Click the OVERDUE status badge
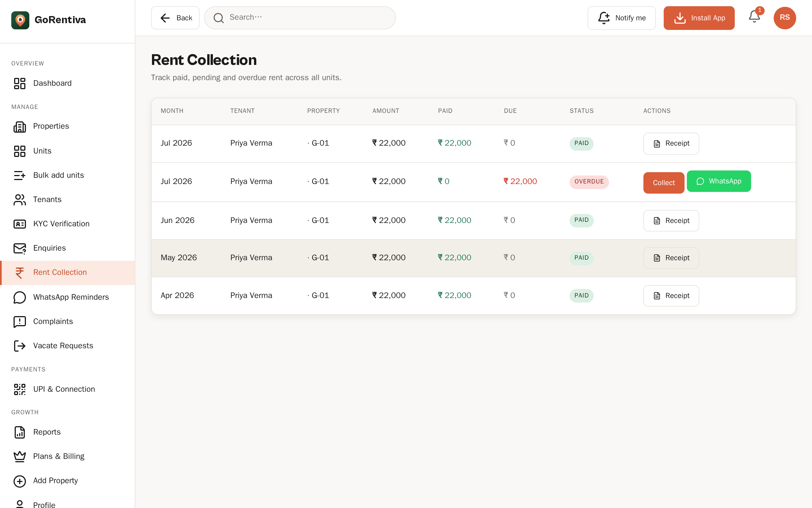 point(589,182)
